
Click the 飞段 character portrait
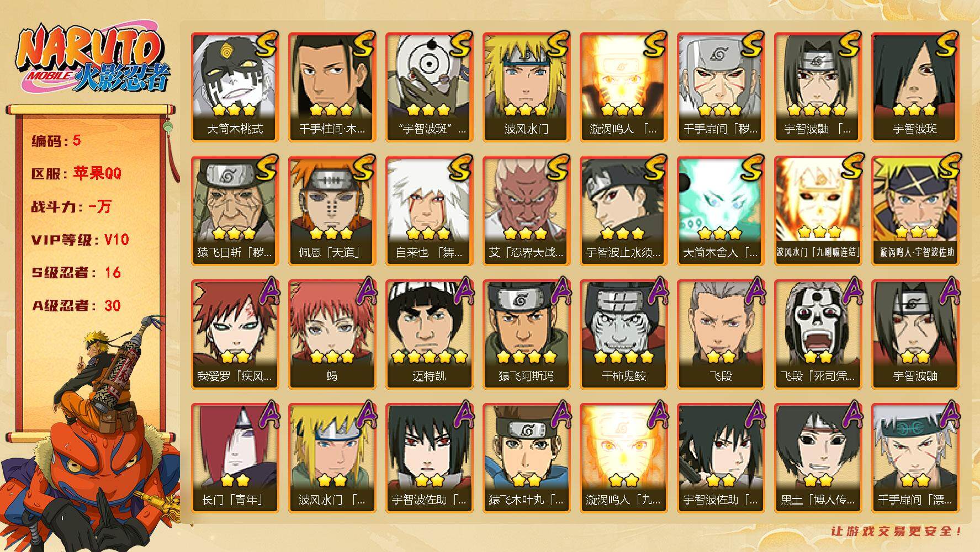click(x=721, y=334)
